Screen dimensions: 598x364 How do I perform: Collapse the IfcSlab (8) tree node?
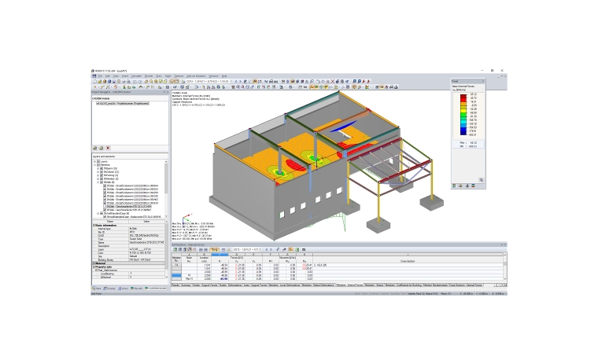pyautogui.click(x=98, y=182)
